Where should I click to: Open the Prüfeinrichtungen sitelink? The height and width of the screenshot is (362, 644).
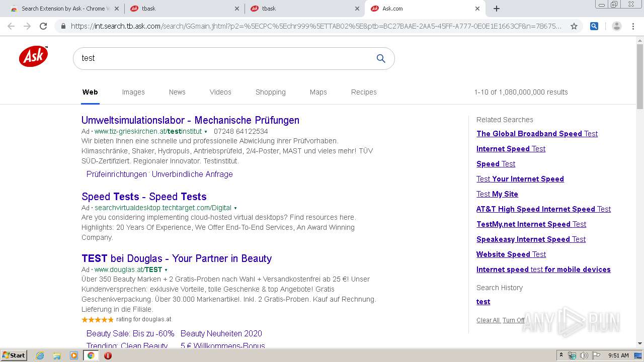pos(116,174)
